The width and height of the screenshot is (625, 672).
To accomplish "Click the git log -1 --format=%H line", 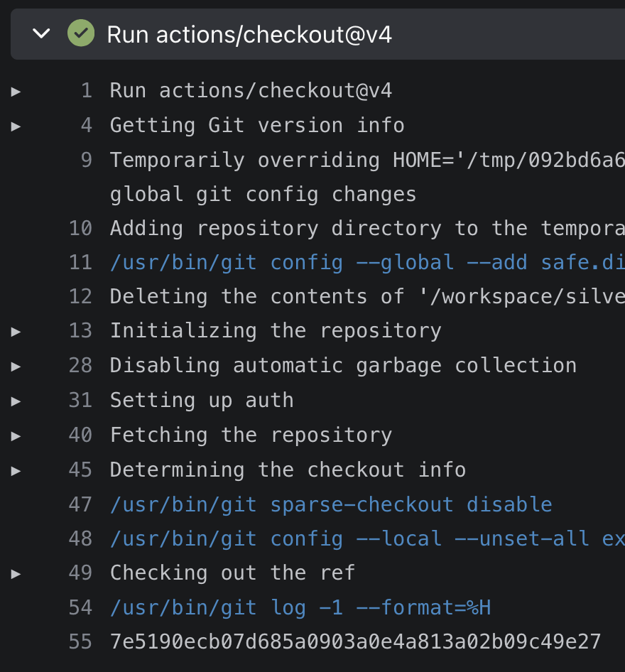I will [300, 607].
